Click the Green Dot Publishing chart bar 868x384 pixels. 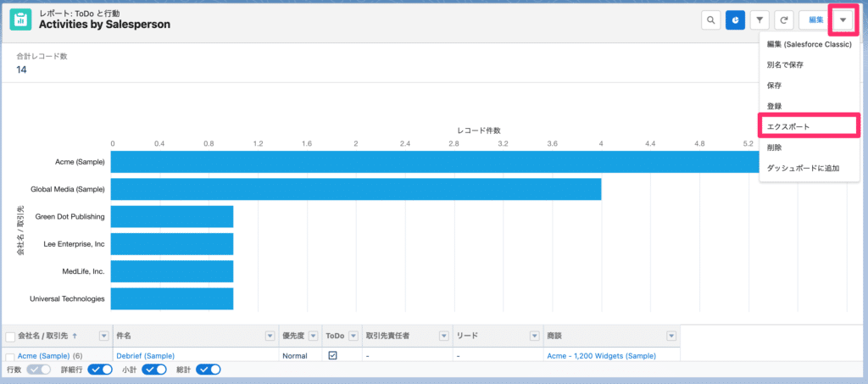pos(172,216)
